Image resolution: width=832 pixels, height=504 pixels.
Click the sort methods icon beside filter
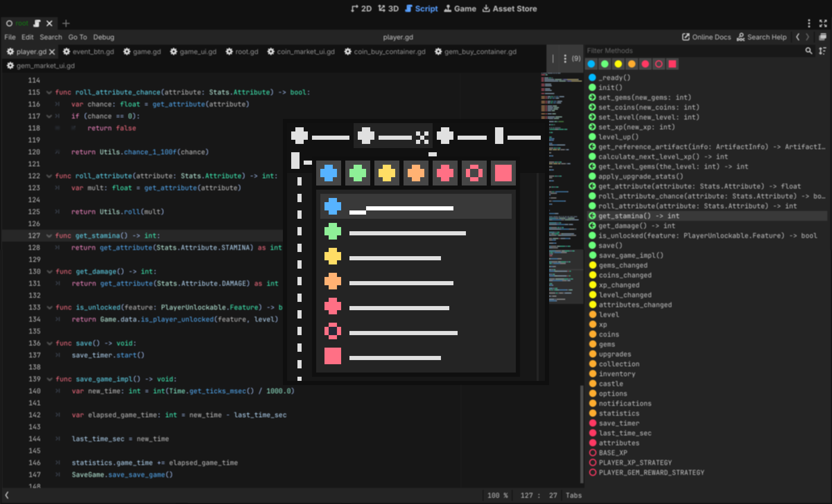(x=822, y=51)
